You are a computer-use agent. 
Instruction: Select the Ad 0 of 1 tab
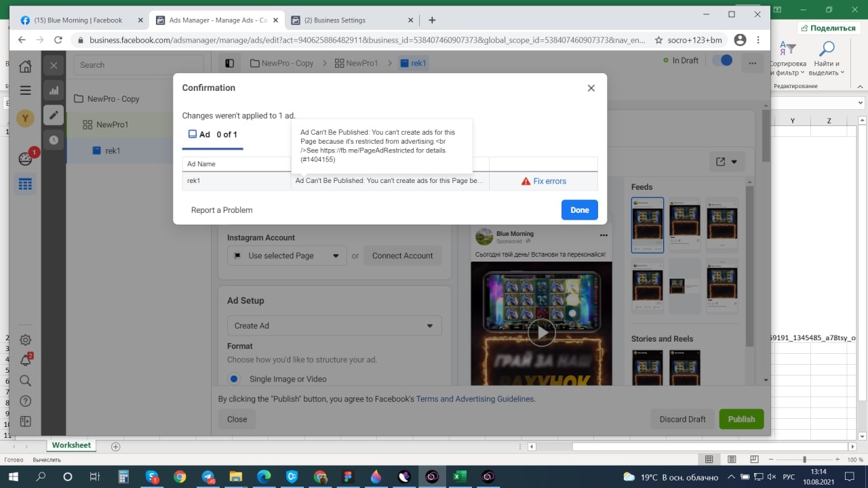click(212, 135)
